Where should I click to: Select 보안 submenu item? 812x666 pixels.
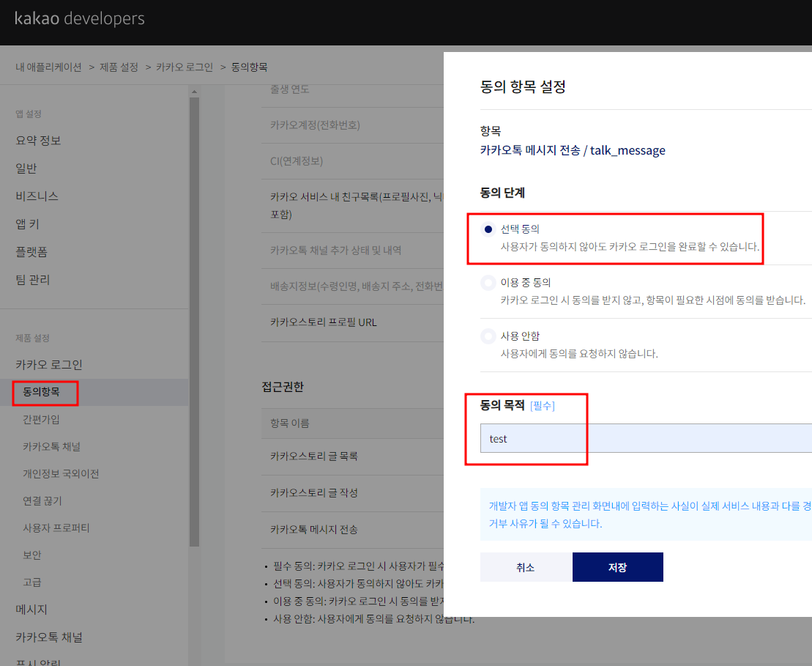click(x=32, y=555)
